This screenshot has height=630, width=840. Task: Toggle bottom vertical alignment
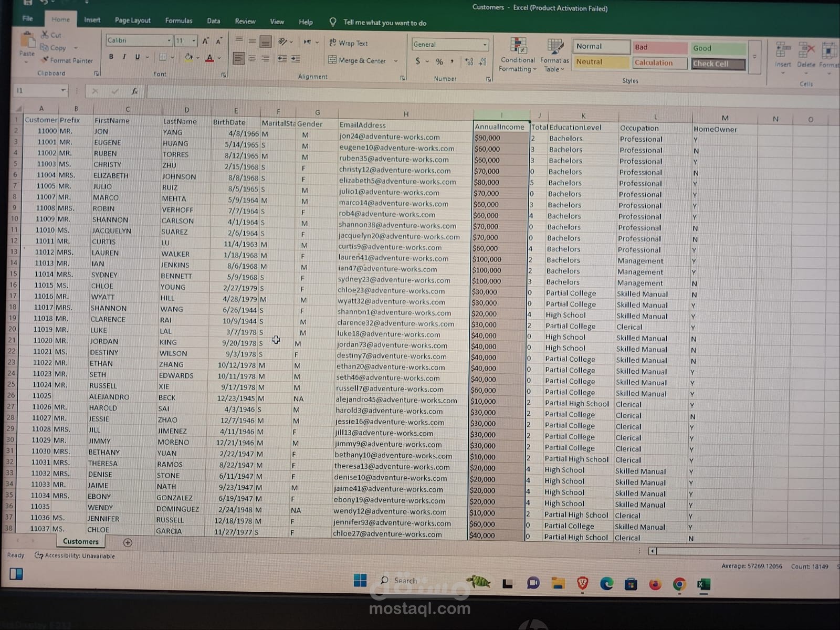tap(266, 41)
